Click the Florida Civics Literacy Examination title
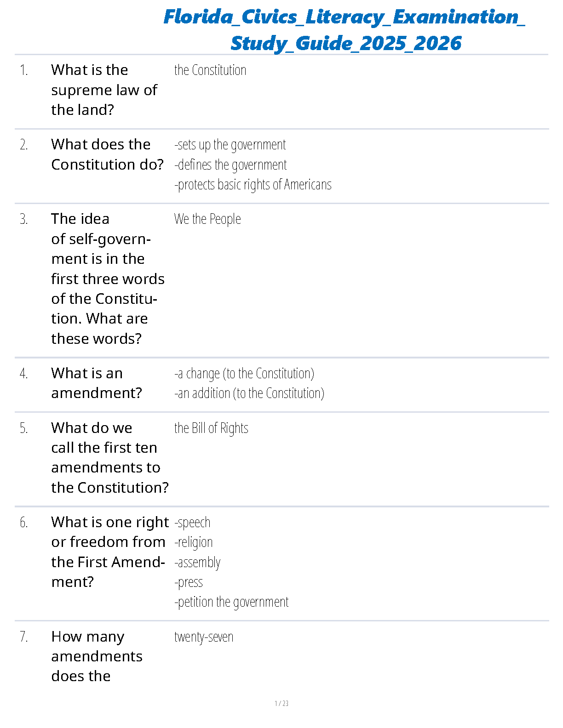The image size is (563, 728). pos(345,30)
